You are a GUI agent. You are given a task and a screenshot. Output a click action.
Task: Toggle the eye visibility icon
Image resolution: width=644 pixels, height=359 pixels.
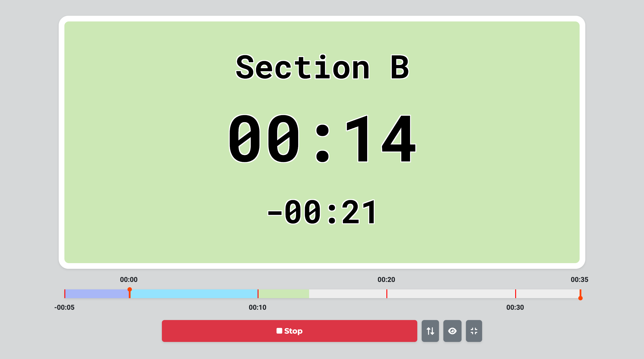coord(453,331)
